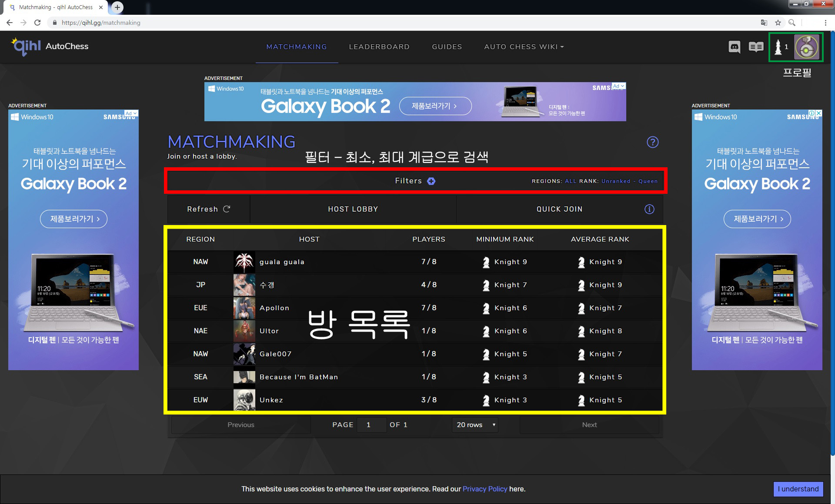835x504 pixels.
Task: Switch to the Leaderboard tab
Action: [x=379, y=47]
